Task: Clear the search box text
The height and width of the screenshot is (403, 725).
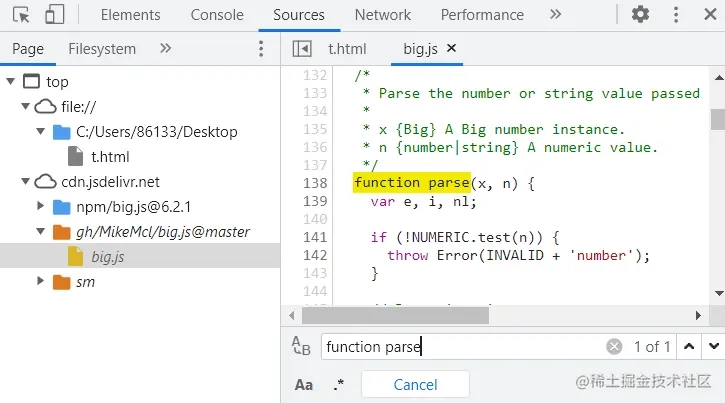Action: [x=614, y=347]
